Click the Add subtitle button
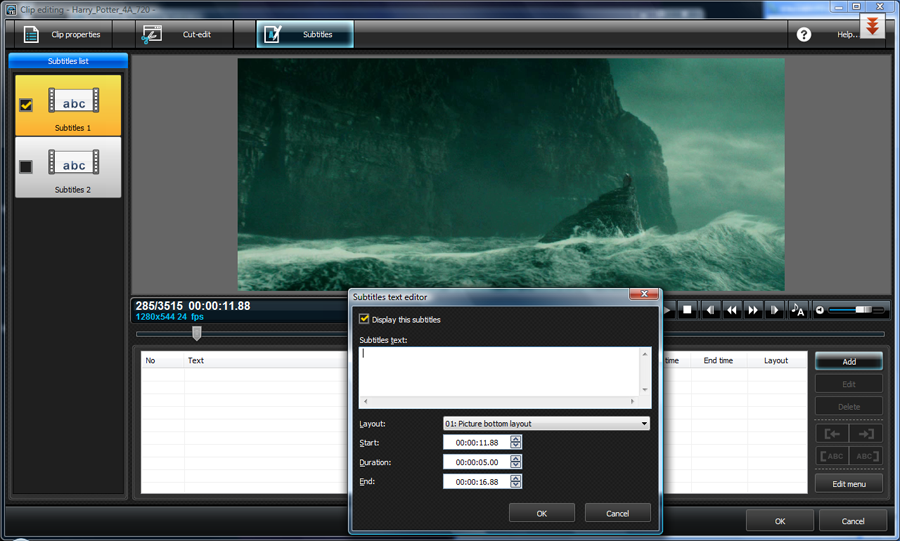 click(849, 361)
